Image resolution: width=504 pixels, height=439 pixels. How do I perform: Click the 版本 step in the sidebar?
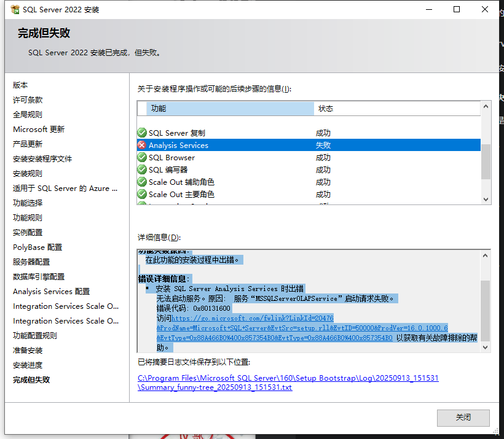[20, 85]
